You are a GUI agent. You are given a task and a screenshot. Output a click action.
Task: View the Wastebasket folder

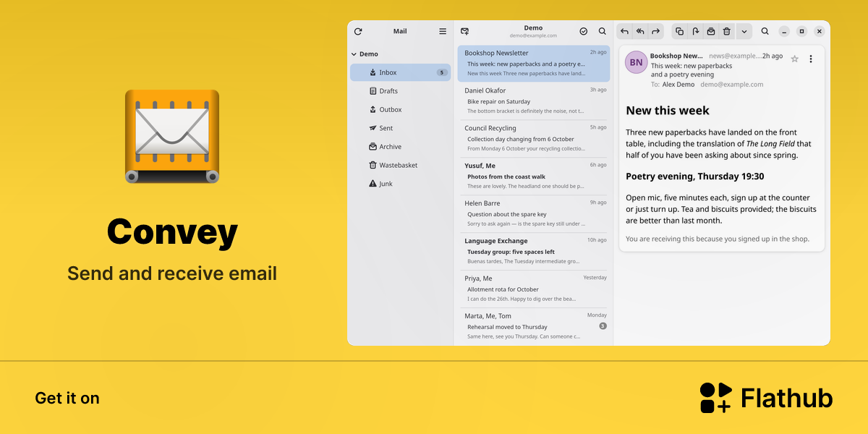400,166
